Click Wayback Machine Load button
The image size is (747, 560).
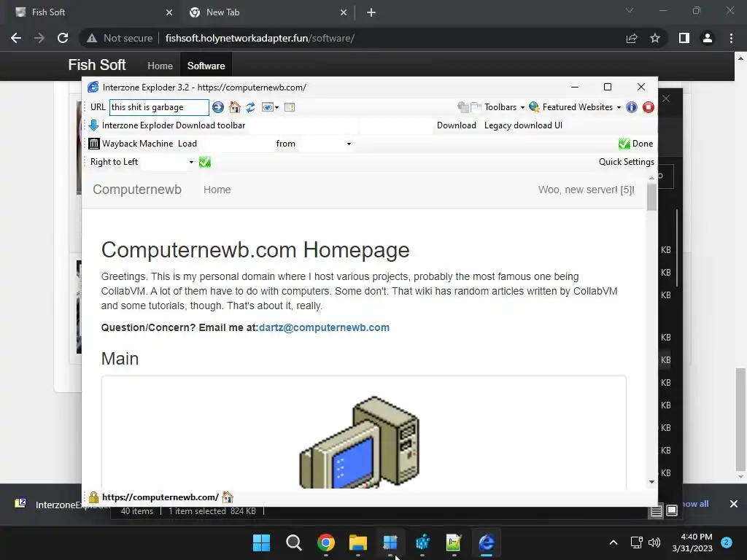[187, 144]
